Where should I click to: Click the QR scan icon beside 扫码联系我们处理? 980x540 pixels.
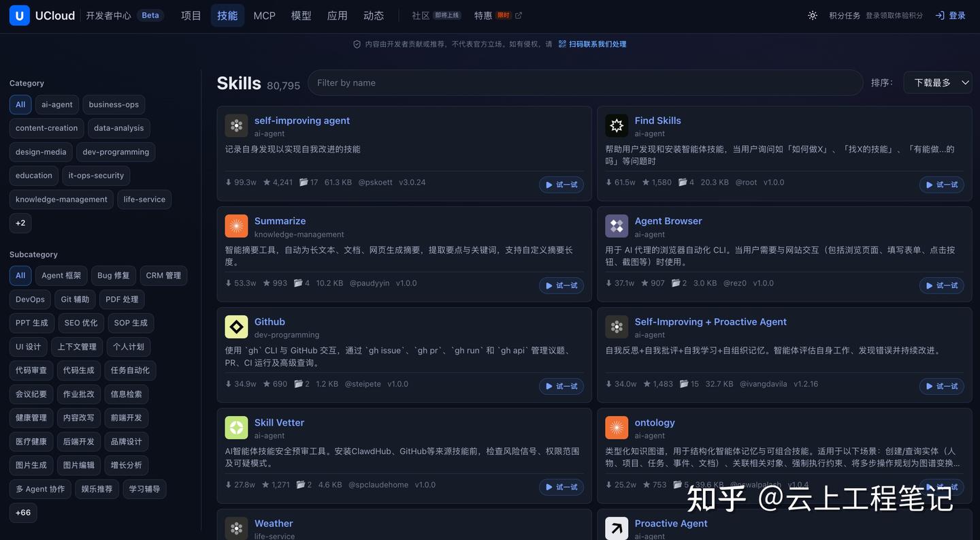point(562,44)
